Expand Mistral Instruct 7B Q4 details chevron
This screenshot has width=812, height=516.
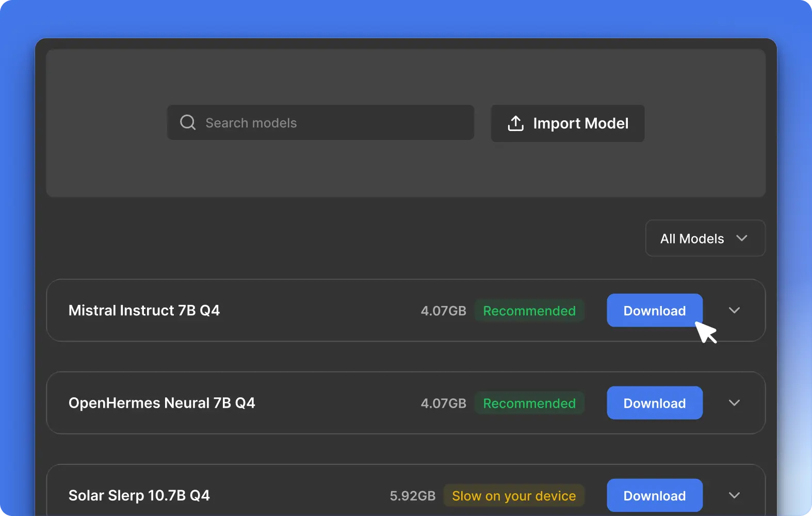pyautogui.click(x=734, y=311)
